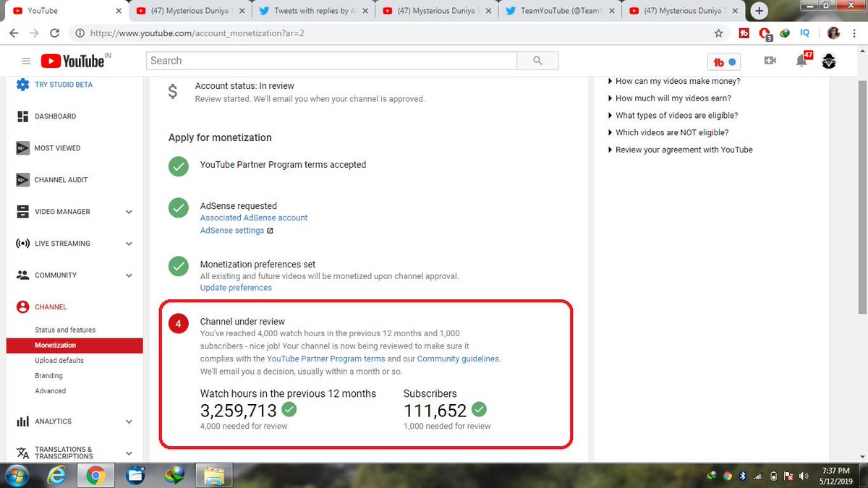
Task: Click the Dashboard sidebar icon
Action: [x=22, y=116]
